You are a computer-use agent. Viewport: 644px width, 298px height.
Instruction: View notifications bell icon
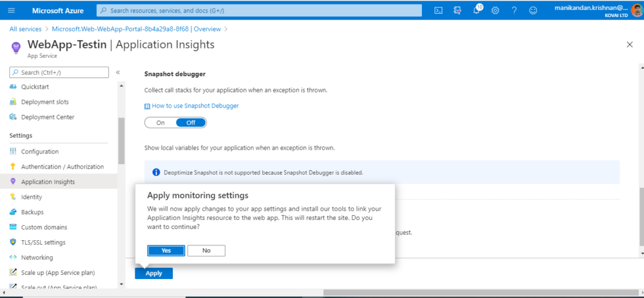coord(477,11)
